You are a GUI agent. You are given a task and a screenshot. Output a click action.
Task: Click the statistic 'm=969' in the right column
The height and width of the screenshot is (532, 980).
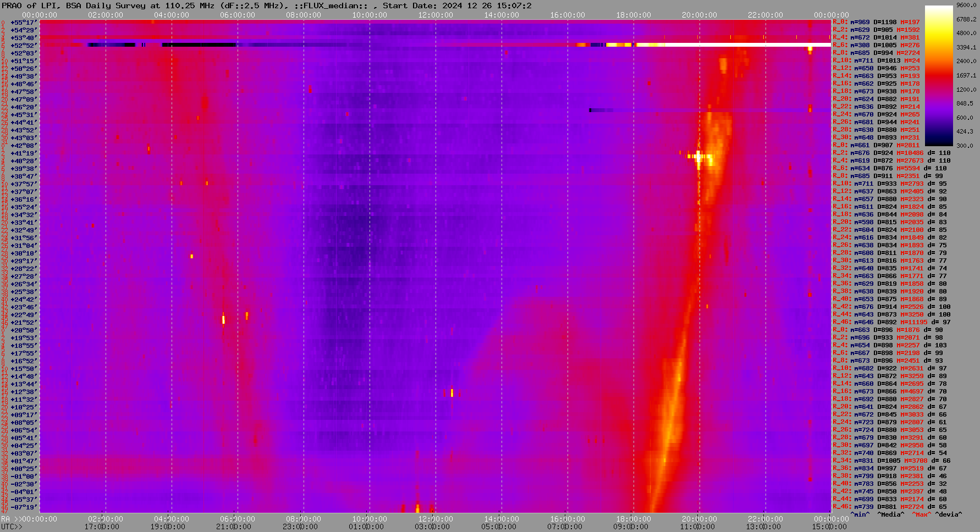pyautogui.click(x=860, y=23)
